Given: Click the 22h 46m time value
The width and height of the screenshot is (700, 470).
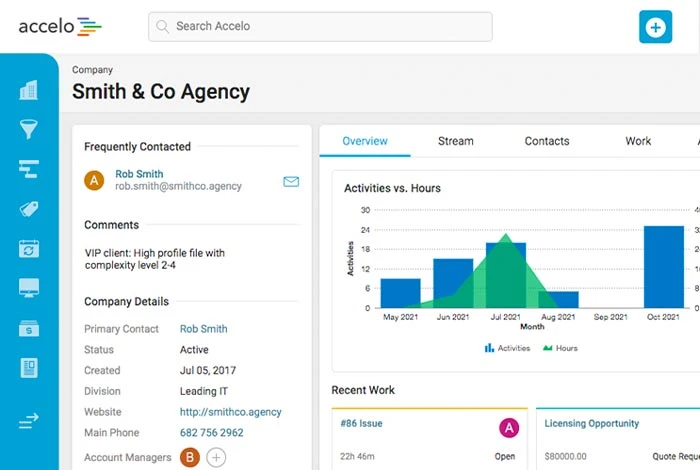Looking at the screenshot, I should (x=357, y=456).
